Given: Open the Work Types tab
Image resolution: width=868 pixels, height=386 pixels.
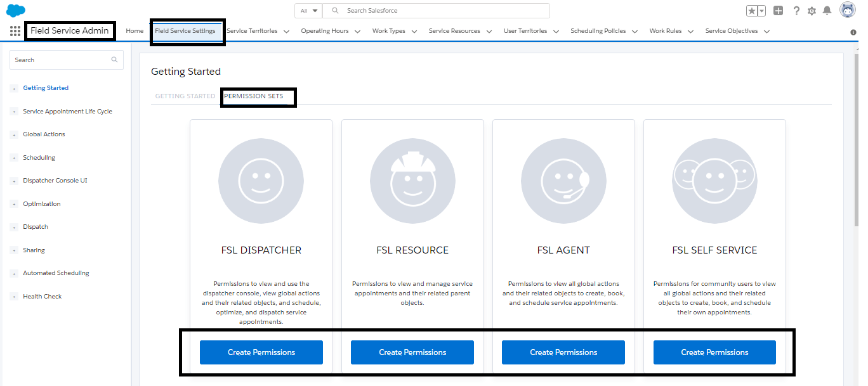Looking at the screenshot, I should click(389, 31).
